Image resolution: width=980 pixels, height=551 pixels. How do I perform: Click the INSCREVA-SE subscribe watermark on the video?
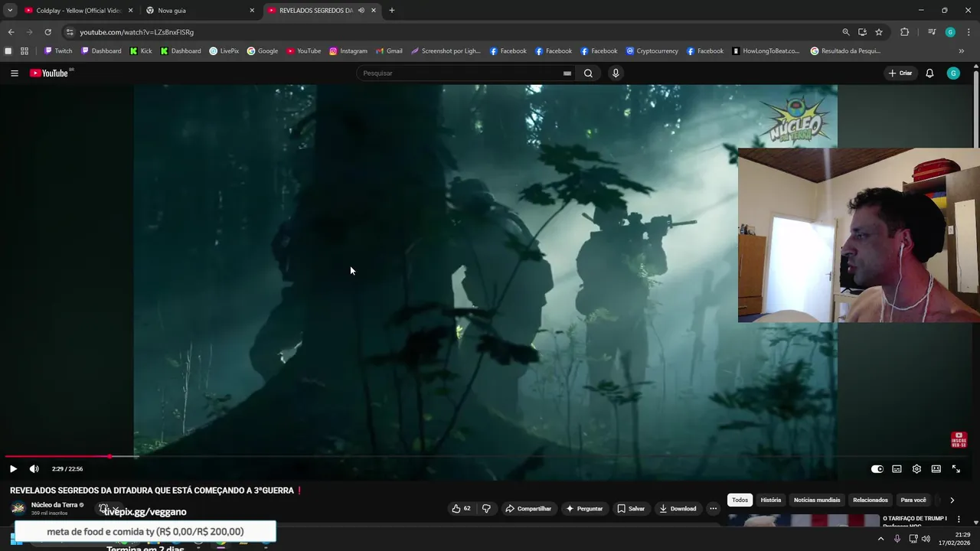(x=959, y=440)
